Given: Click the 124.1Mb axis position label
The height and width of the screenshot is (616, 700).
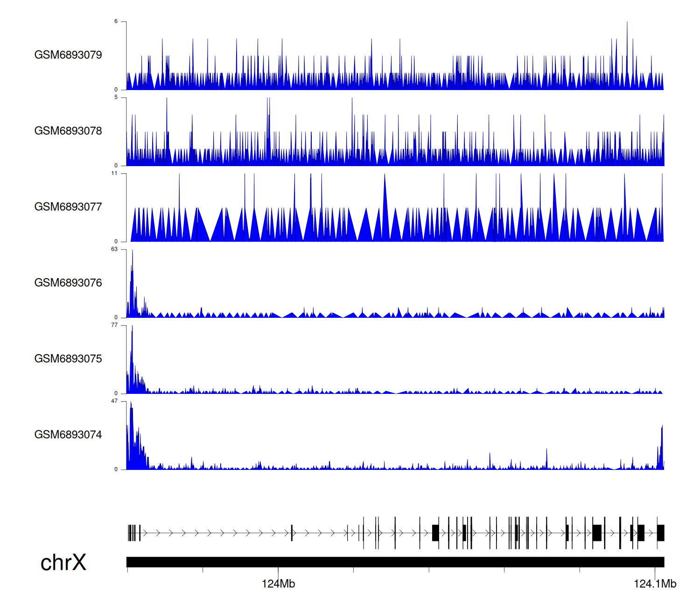Looking at the screenshot, I should pyautogui.click(x=655, y=584).
